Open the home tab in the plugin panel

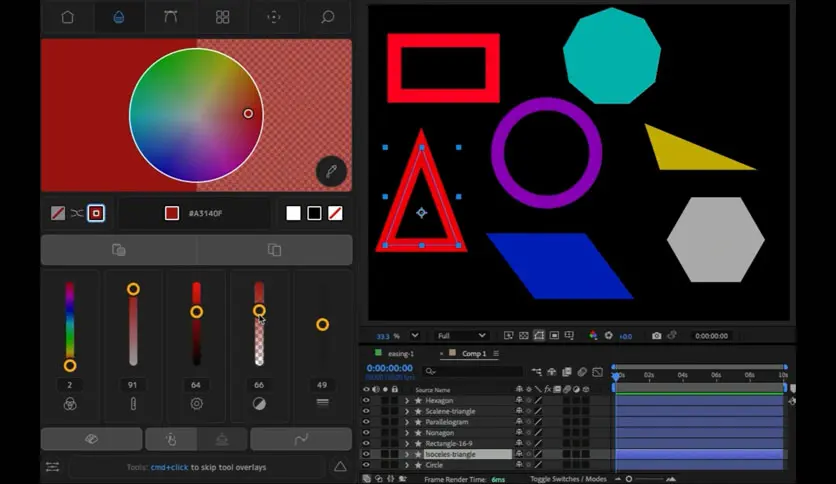68,17
